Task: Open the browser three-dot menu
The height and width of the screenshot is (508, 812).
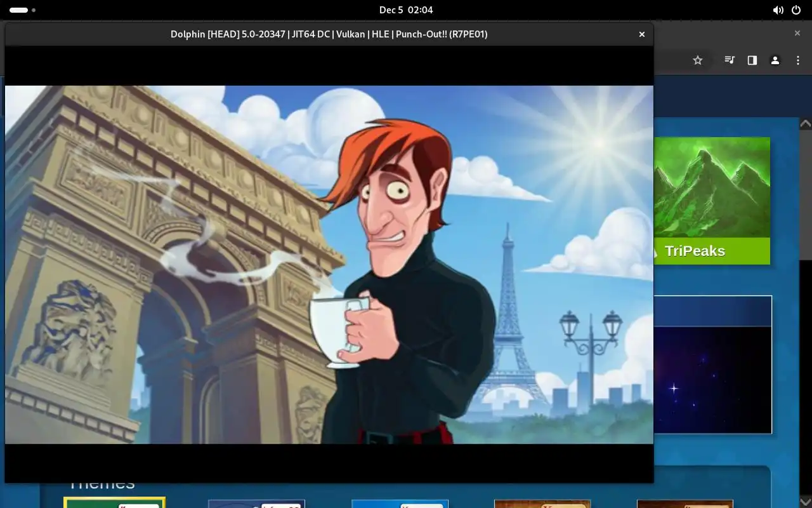Action: coord(798,60)
